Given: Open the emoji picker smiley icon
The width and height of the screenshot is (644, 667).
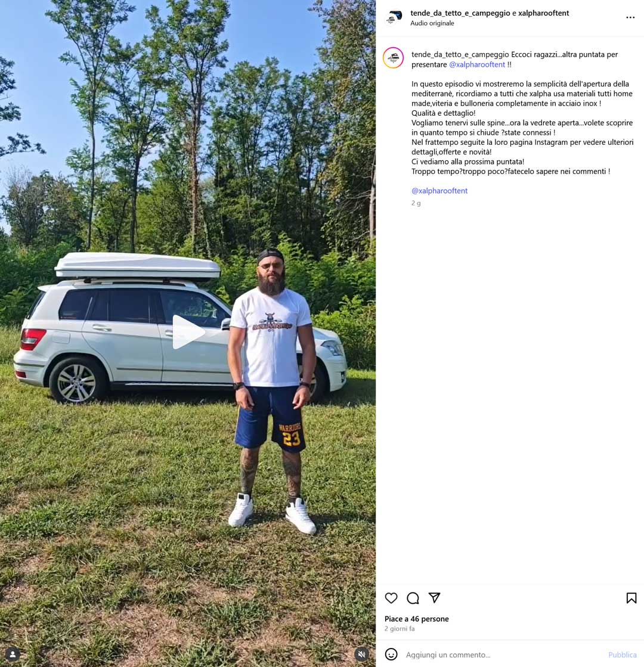Looking at the screenshot, I should pyautogui.click(x=391, y=654).
